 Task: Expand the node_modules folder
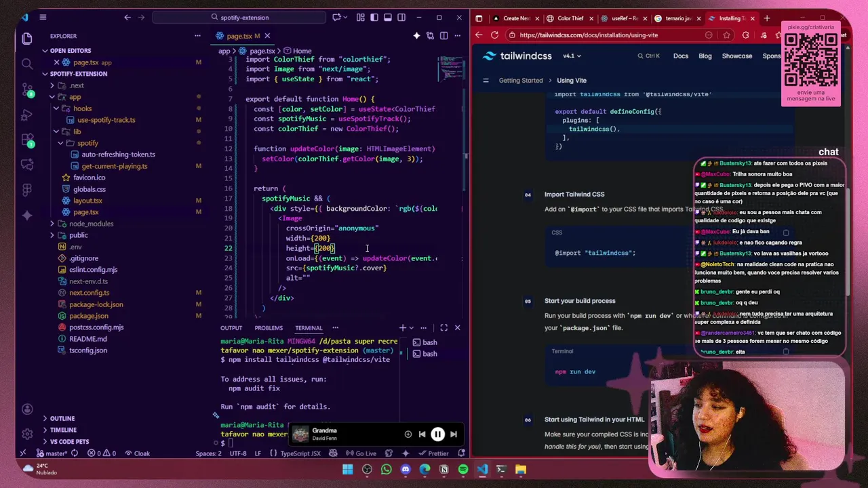pyautogui.click(x=91, y=224)
